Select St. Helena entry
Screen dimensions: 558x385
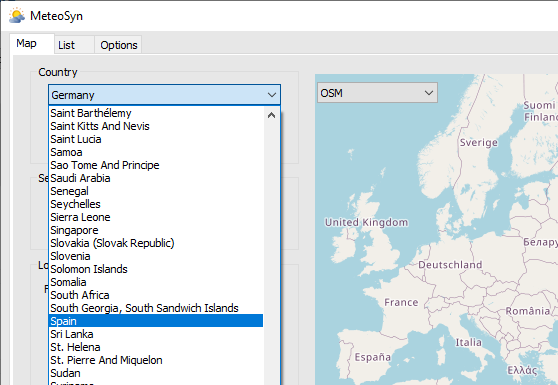tap(156, 347)
